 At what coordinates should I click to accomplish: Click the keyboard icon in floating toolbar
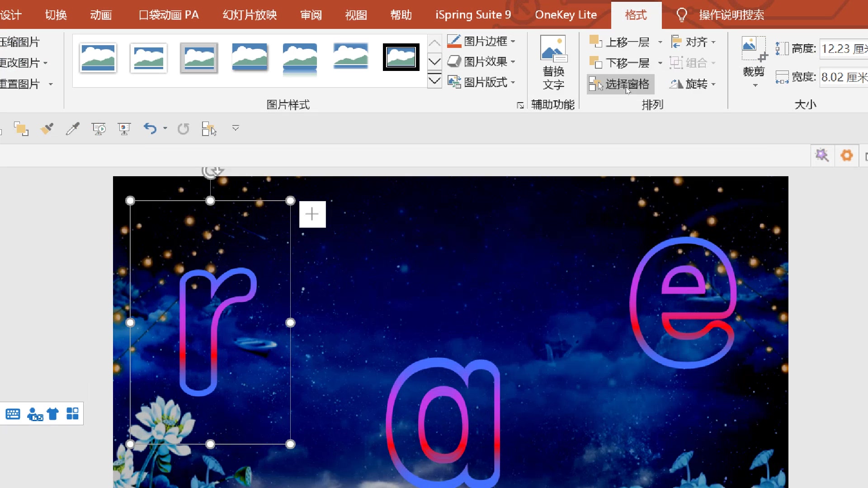pos(13,413)
